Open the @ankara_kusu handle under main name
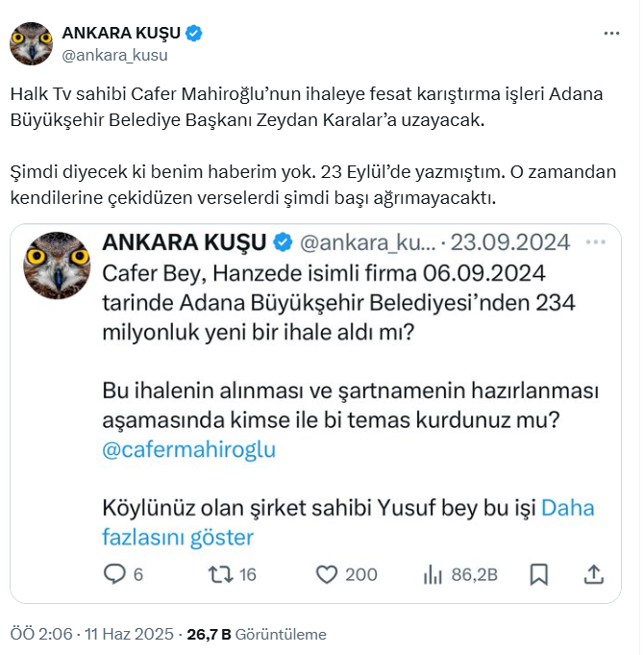The width and height of the screenshot is (644, 655). click(x=114, y=55)
